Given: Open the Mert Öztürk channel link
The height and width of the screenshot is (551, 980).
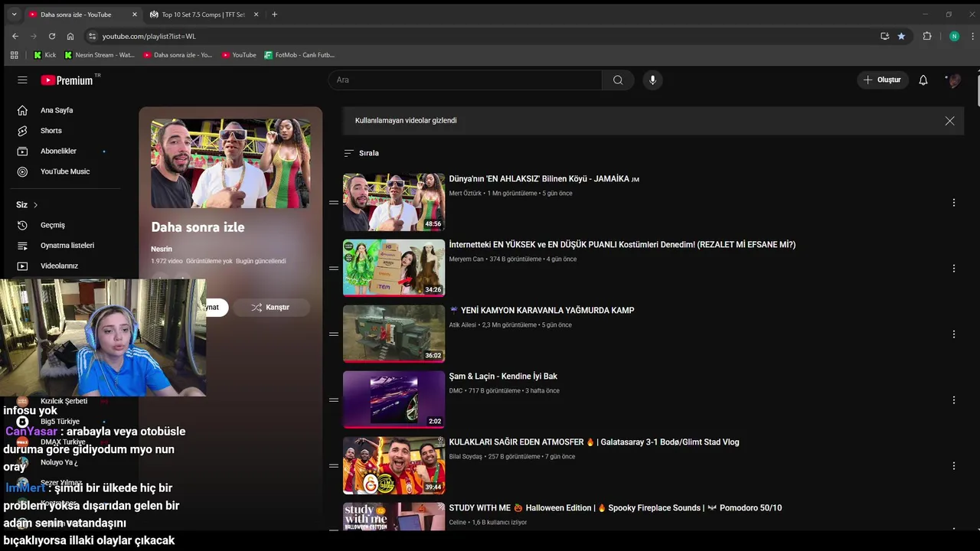Looking at the screenshot, I should 465,194.
